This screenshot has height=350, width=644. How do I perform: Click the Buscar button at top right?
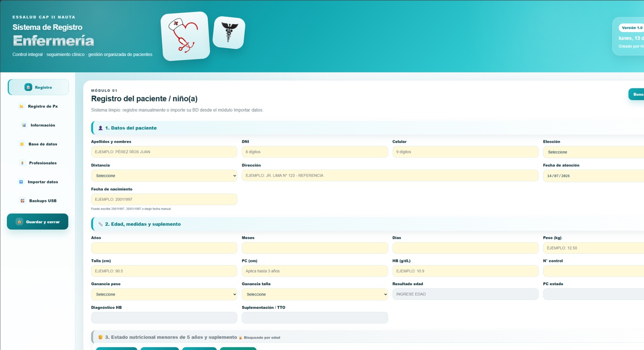pos(636,95)
